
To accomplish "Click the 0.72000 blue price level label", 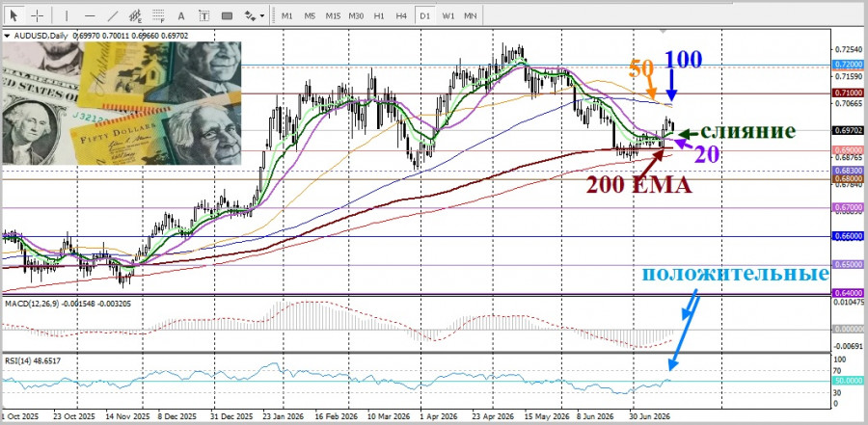I will 849,65.
